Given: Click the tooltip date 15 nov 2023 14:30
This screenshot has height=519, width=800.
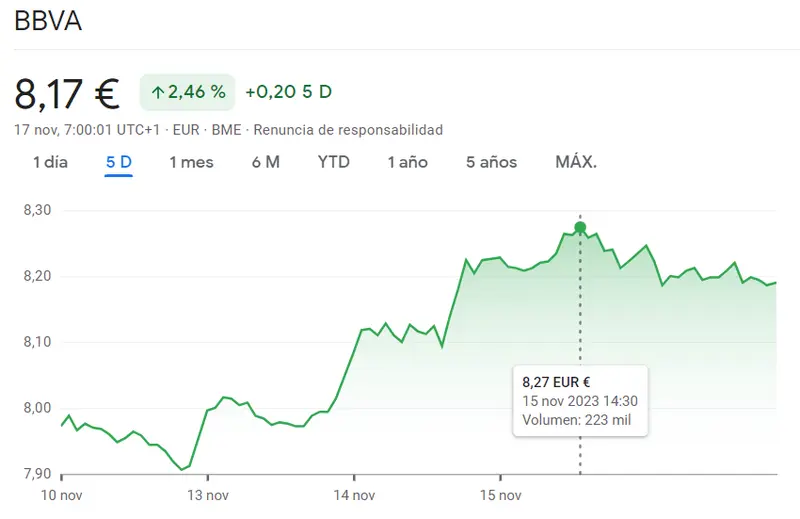Looking at the screenshot, I should pyautogui.click(x=580, y=401).
